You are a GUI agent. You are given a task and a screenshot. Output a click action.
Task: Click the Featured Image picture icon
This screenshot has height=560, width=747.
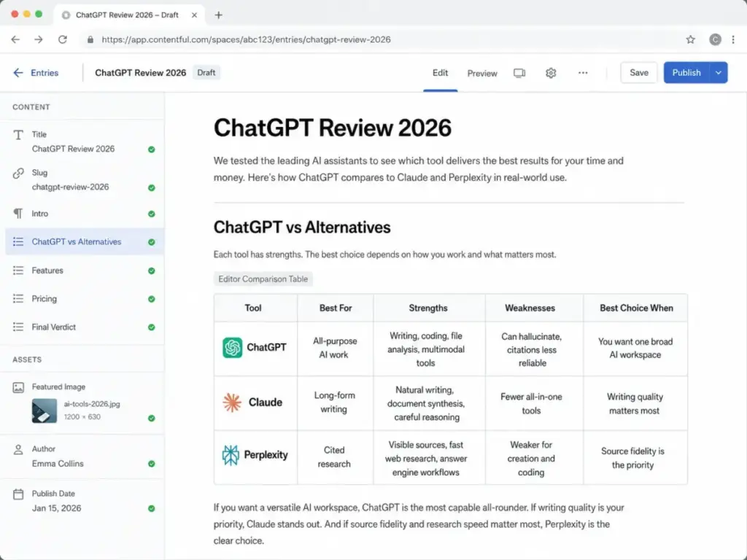pyautogui.click(x=18, y=388)
